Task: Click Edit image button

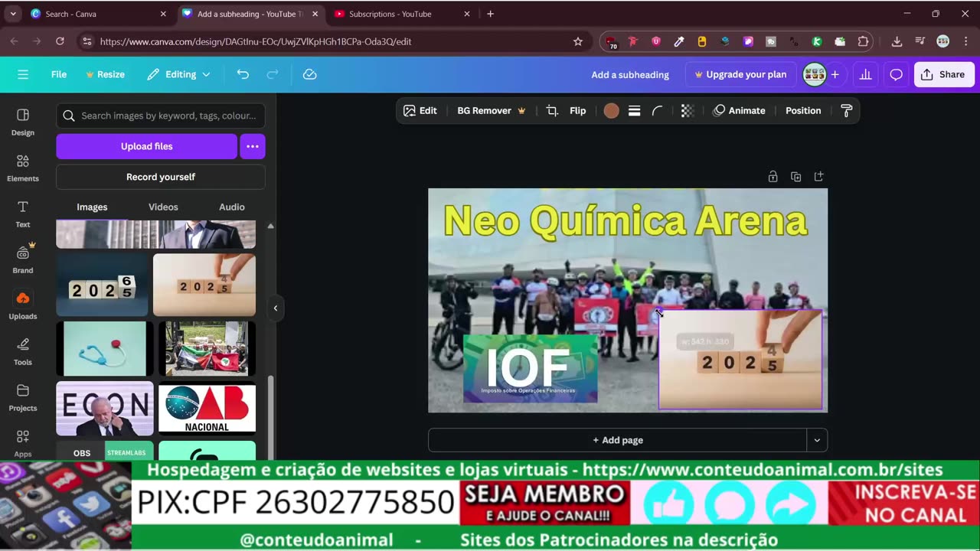Action: coord(420,111)
